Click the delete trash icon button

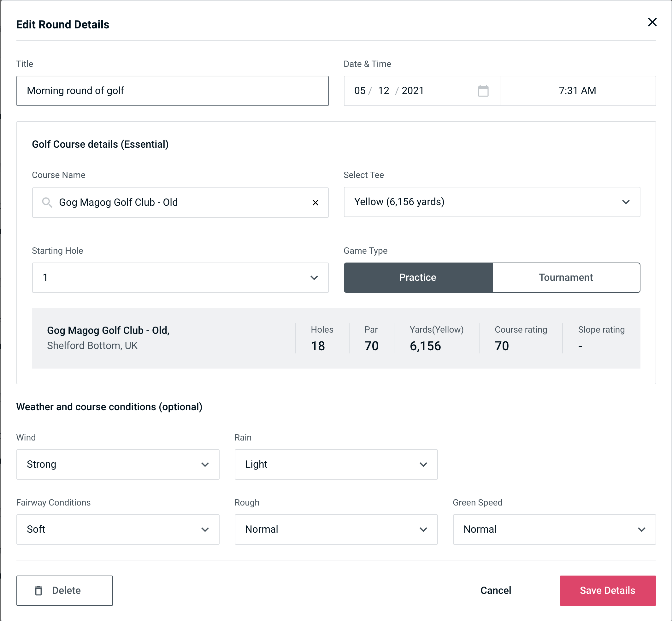click(x=40, y=590)
